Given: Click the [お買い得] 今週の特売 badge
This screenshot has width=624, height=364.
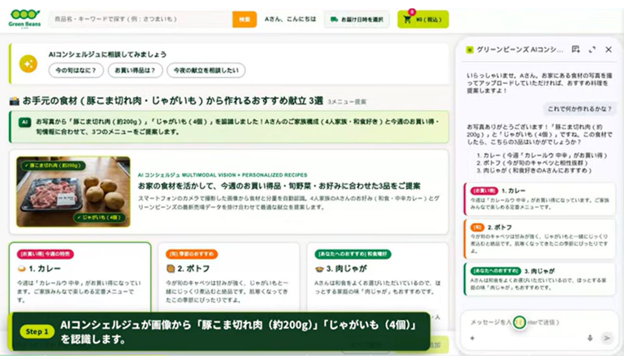Looking at the screenshot, I should (45, 254).
